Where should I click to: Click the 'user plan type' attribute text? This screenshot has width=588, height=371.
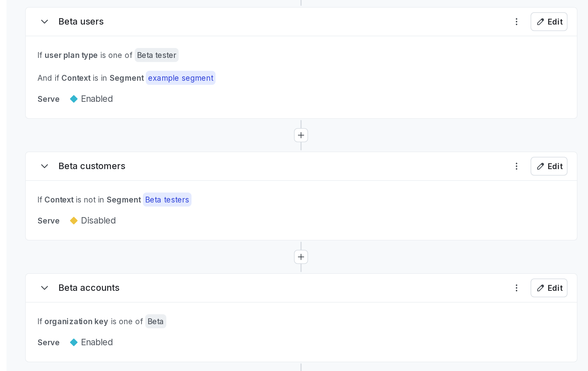(71, 55)
